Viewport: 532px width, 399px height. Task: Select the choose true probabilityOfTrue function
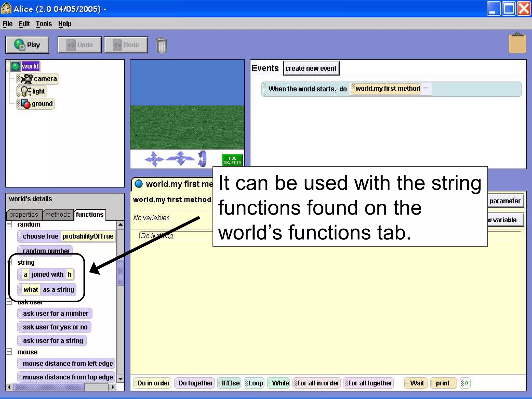(67, 236)
